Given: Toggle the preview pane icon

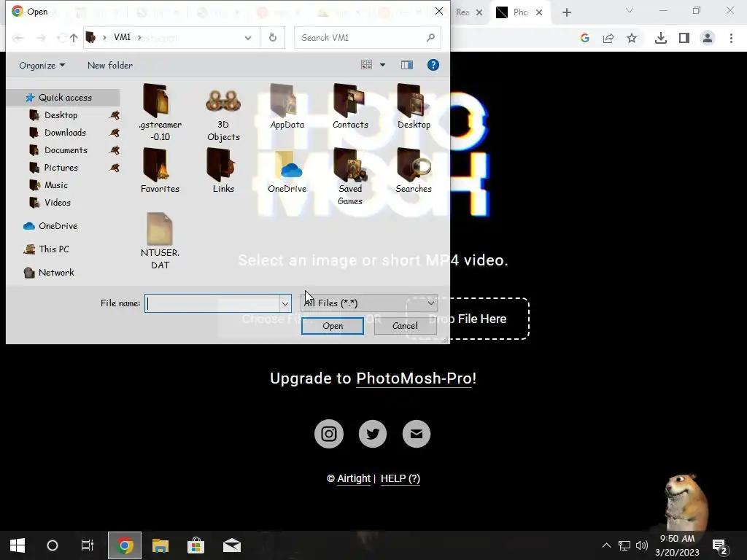Looking at the screenshot, I should (407, 65).
